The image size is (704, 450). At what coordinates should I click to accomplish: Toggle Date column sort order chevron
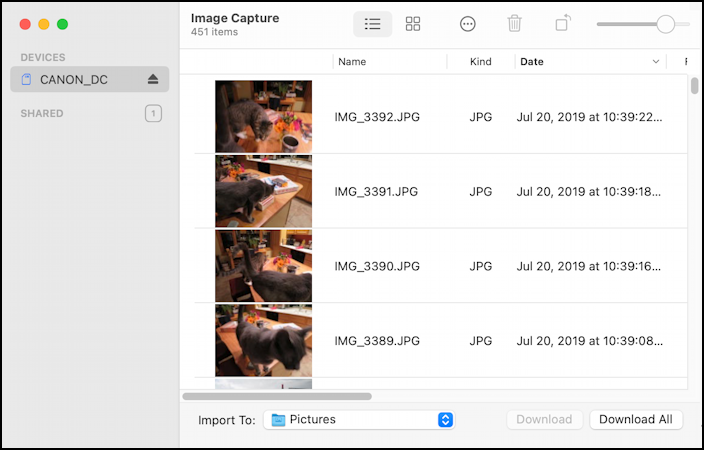(x=656, y=62)
